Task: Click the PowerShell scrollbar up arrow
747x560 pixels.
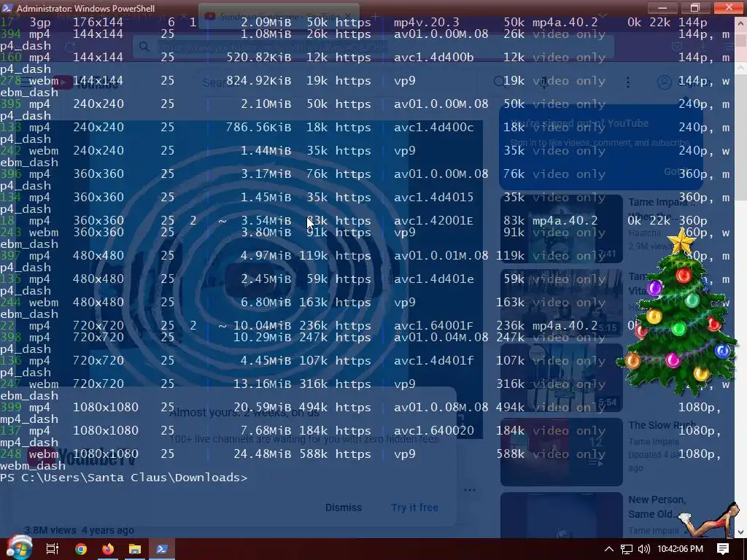Action: click(x=741, y=25)
